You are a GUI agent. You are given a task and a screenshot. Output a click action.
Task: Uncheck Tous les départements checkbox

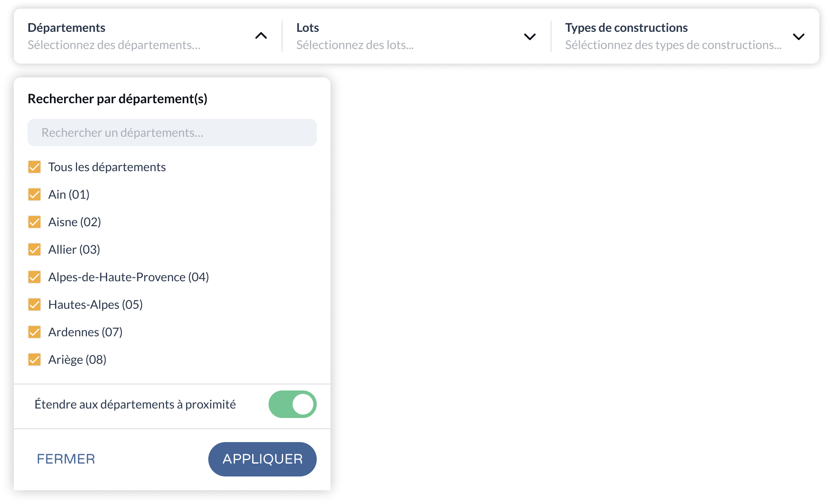34,167
